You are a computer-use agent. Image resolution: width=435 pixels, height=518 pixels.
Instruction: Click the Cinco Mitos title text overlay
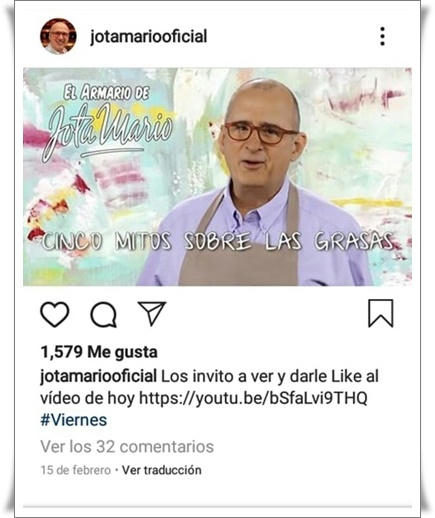(x=217, y=241)
